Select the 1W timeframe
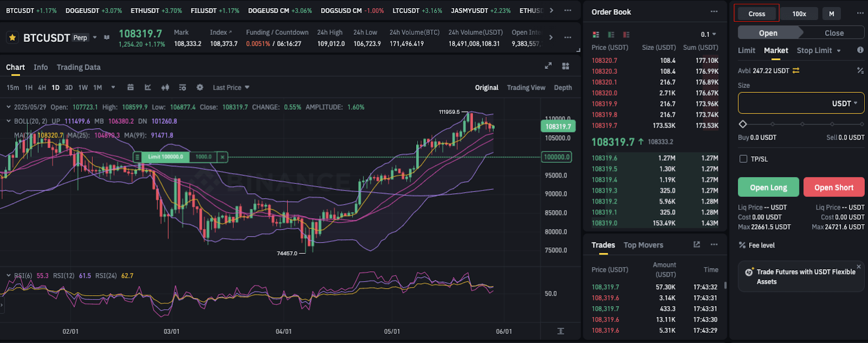868x343 pixels. tap(83, 87)
